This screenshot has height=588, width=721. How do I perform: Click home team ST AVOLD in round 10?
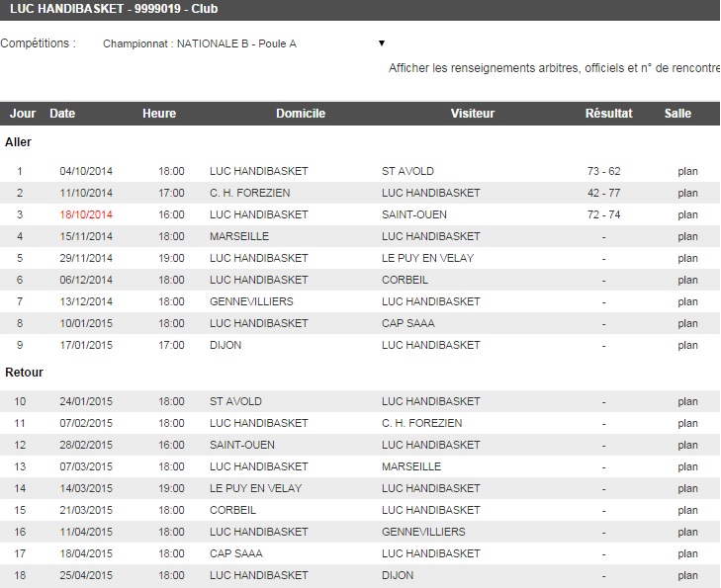(235, 401)
